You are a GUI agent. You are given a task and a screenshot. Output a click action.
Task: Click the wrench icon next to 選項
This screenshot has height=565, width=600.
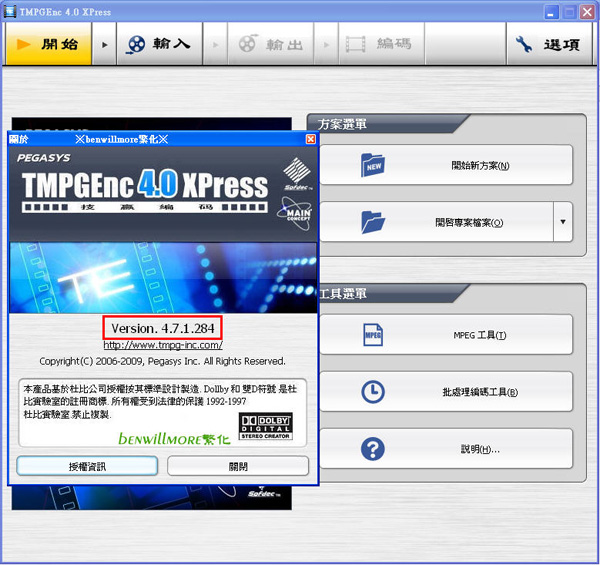tap(523, 44)
